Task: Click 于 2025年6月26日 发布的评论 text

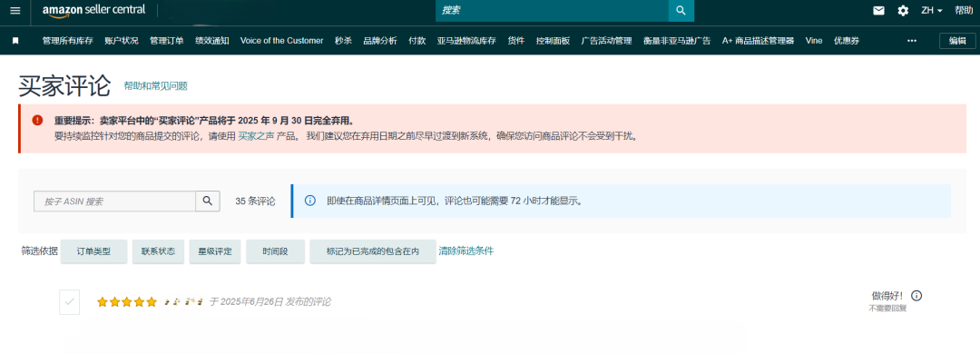Action: (270, 302)
